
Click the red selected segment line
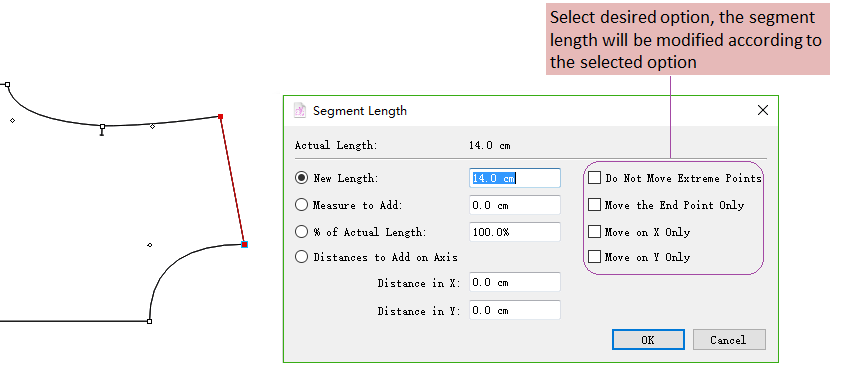click(232, 180)
